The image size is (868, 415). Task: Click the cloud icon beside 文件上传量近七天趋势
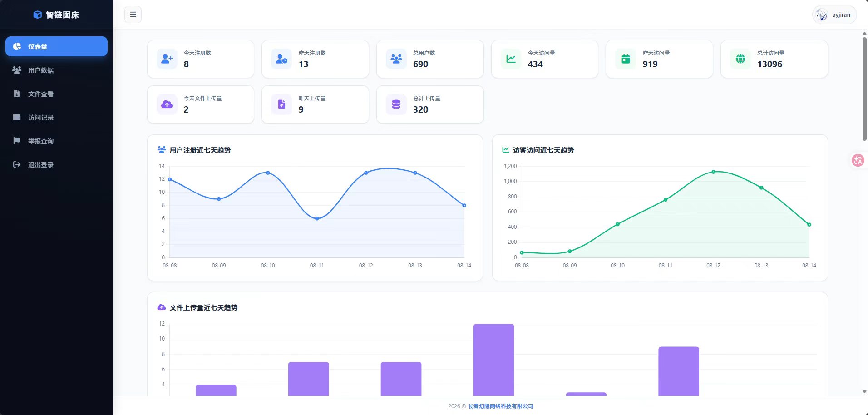point(162,307)
